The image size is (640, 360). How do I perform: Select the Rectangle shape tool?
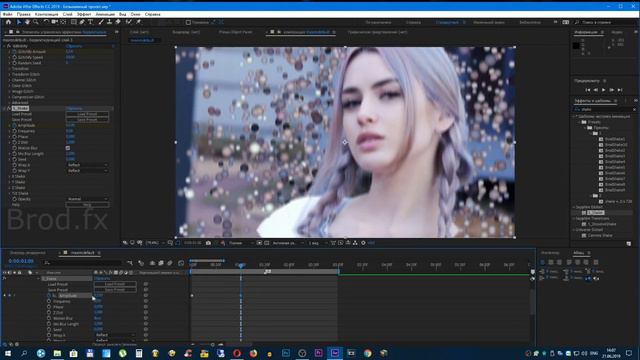(x=73, y=22)
